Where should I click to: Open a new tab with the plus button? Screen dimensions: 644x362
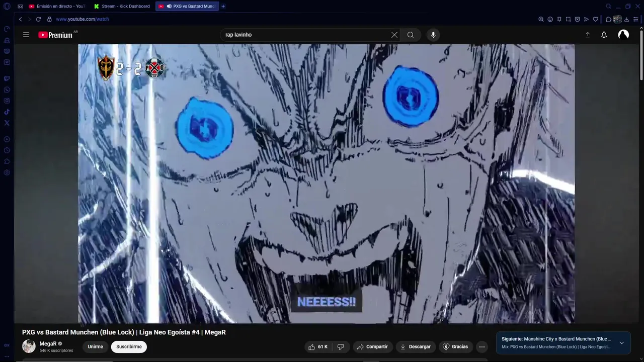tap(223, 7)
